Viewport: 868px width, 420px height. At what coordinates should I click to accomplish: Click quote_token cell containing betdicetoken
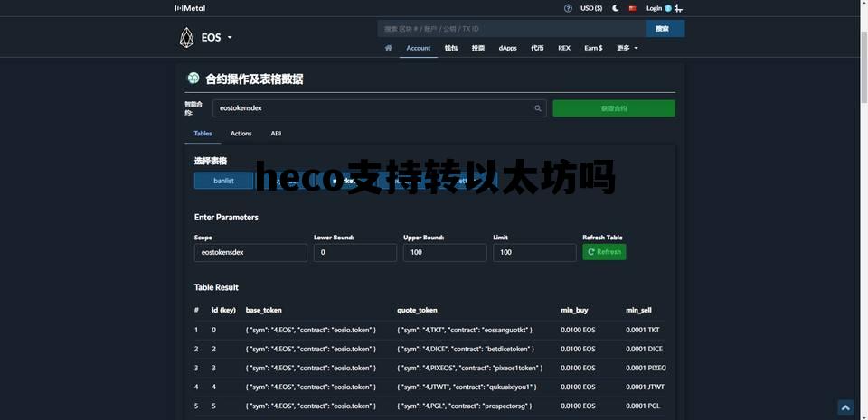(x=467, y=350)
